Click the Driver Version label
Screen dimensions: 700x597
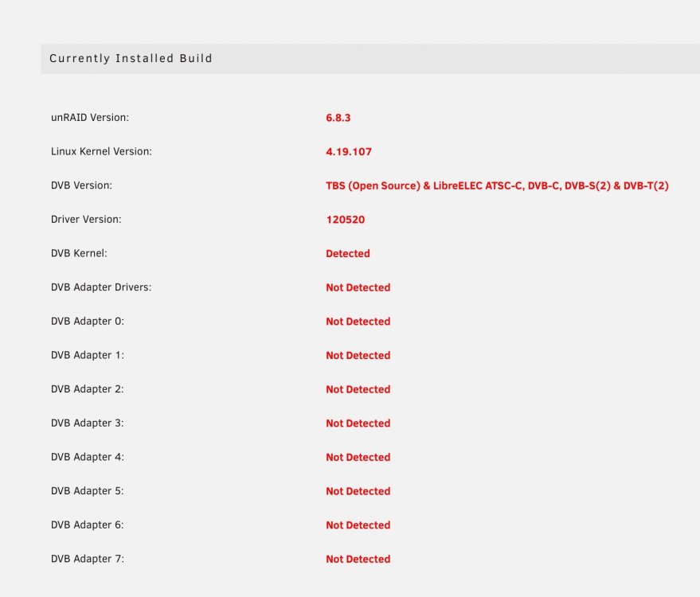[86, 219]
